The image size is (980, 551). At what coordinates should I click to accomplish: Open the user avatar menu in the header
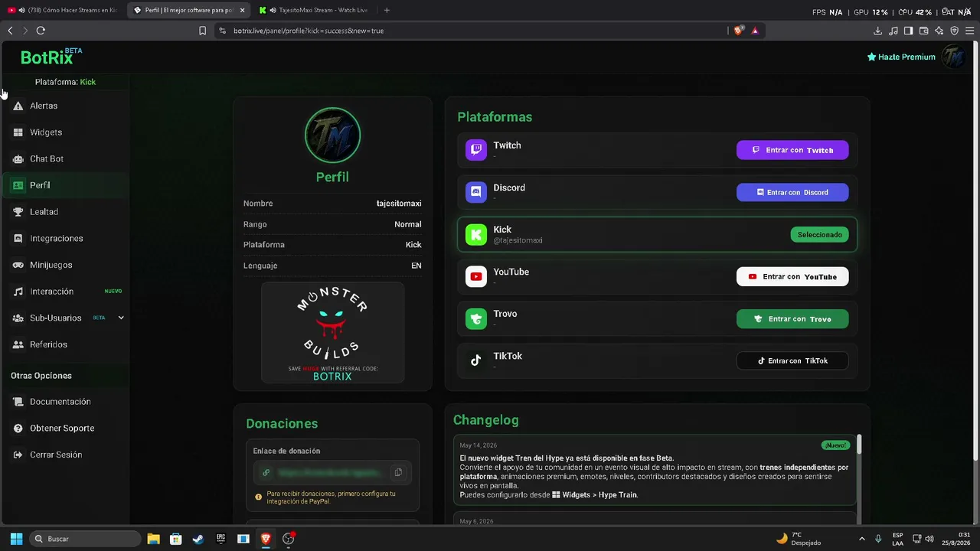953,57
